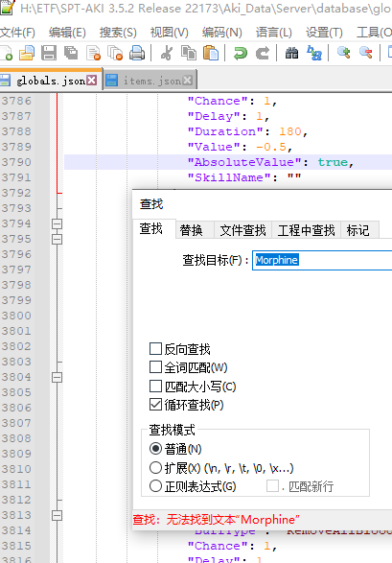Click the Close All documents toolbar icon

pos(115,53)
